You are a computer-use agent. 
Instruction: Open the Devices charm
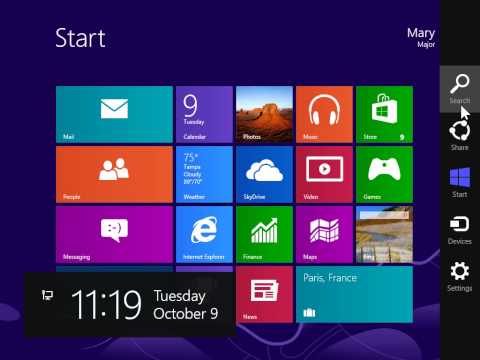coord(460,230)
